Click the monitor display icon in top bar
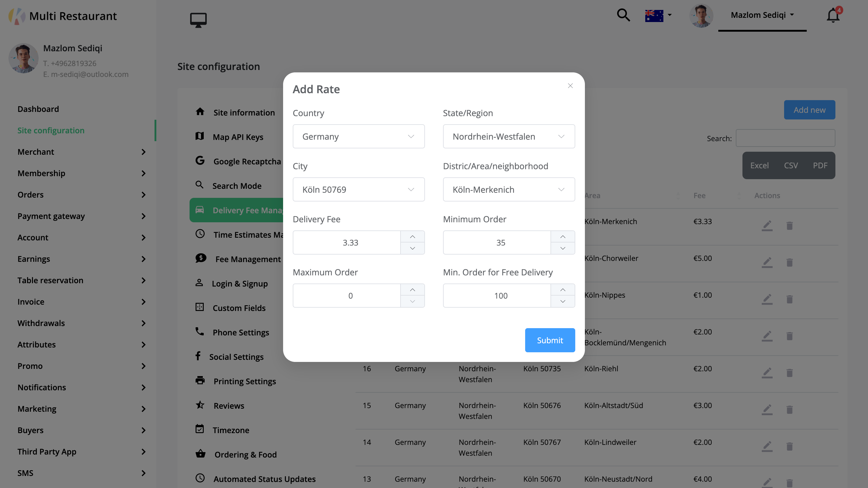Screen dimensions: 868x488 pyautogui.click(x=198, y=20)
